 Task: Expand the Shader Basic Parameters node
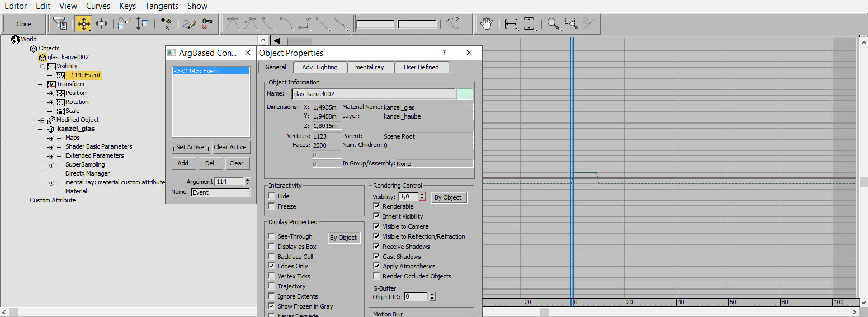coord(52,147)
